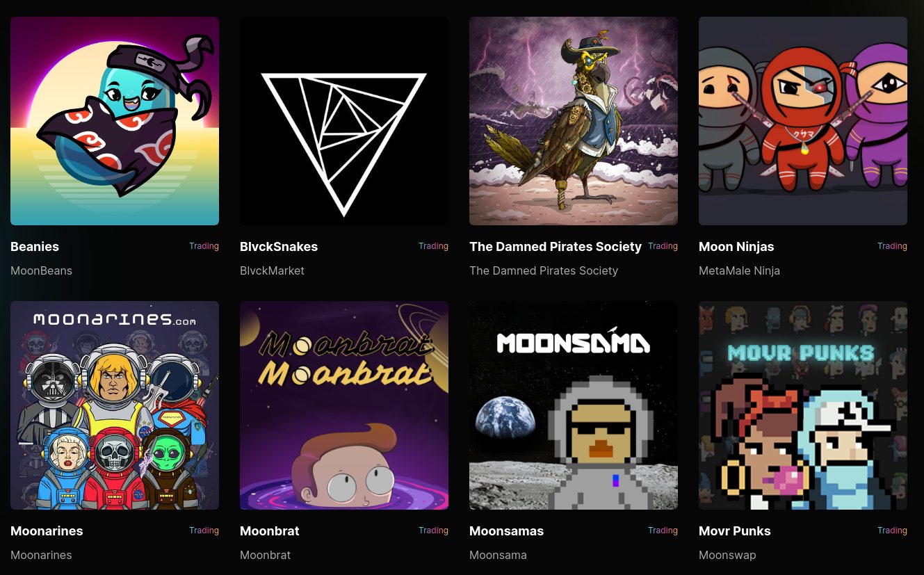Click the MetaMale Ninja creator name
The height and width of the screenshot is (575, 924).
coord(739,270)
